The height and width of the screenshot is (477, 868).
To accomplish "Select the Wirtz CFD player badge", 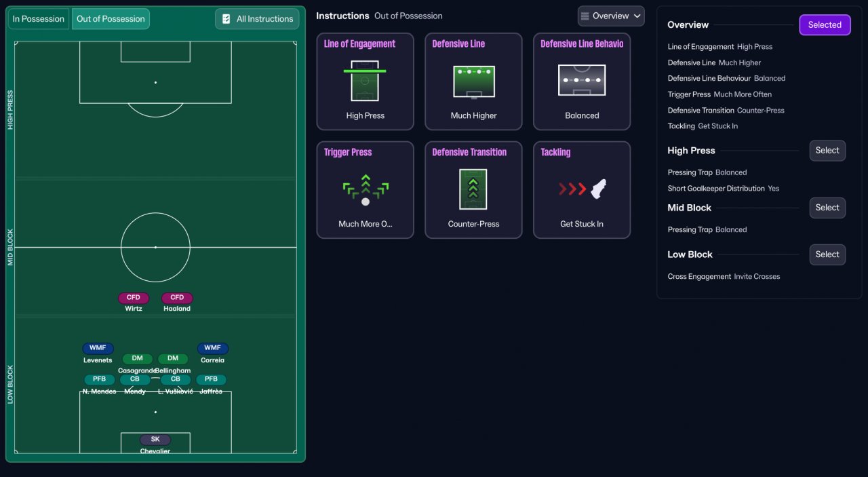I will 134,298.
